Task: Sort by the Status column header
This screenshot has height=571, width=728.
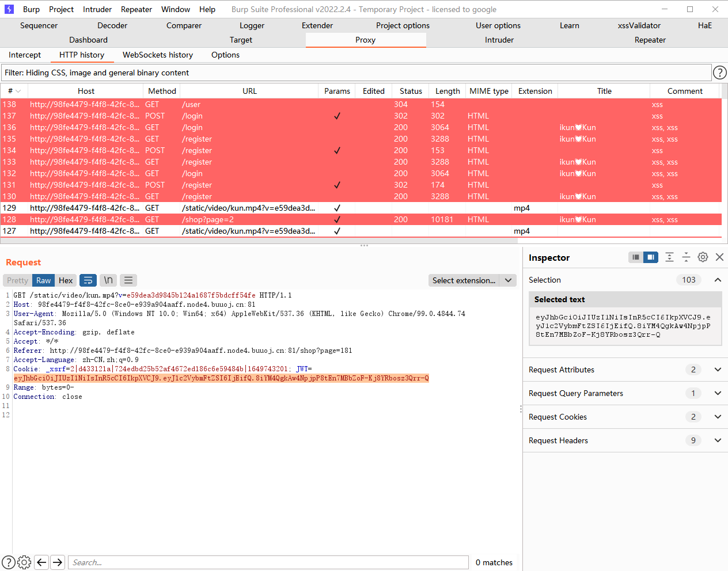Action: [x=411, y=91]
